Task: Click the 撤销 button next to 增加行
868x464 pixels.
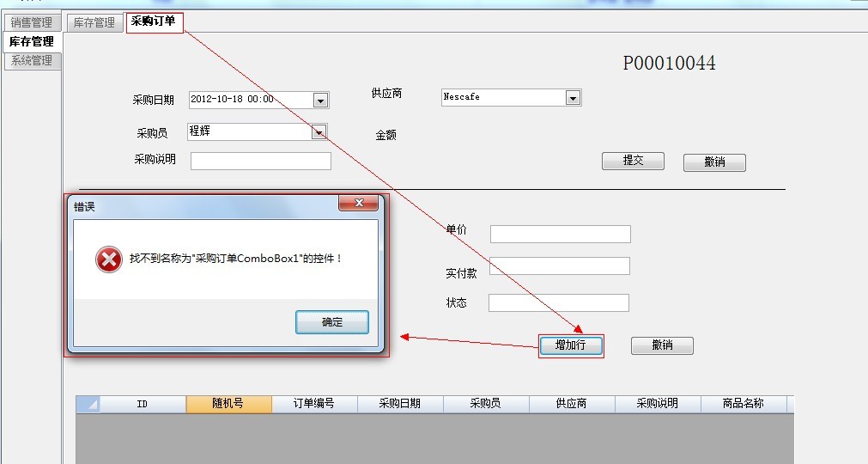Action: point(662,345)
